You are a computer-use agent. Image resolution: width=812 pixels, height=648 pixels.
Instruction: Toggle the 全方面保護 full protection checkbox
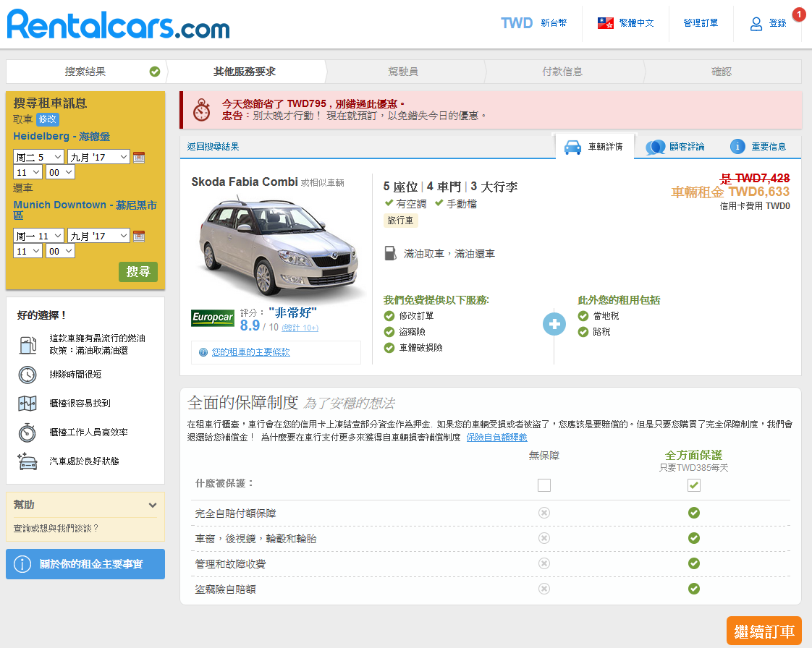[694, 485]
